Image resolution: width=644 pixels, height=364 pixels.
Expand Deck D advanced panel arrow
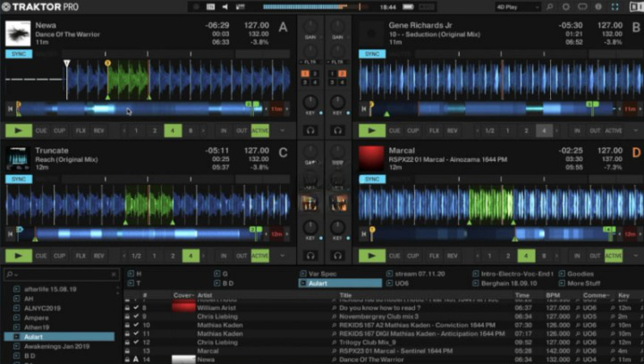[636, 256]
